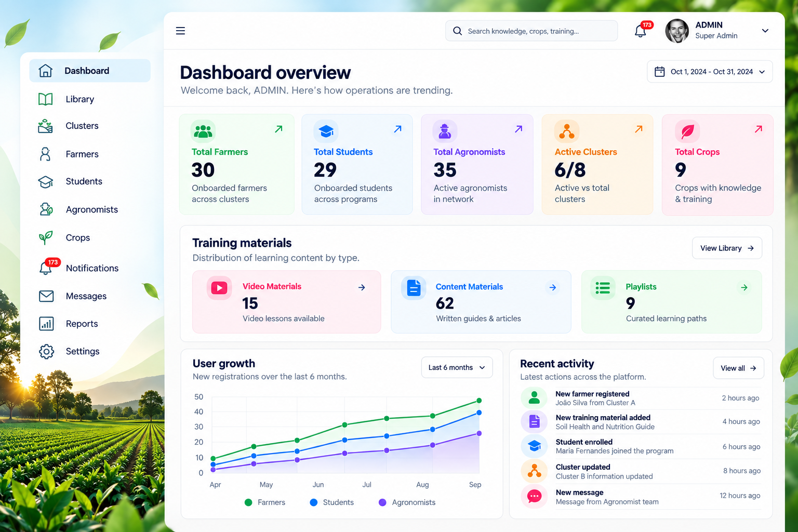798x532 pixels.
Task: Click the Content Materials document icon
Action: (x=414, y=288)
